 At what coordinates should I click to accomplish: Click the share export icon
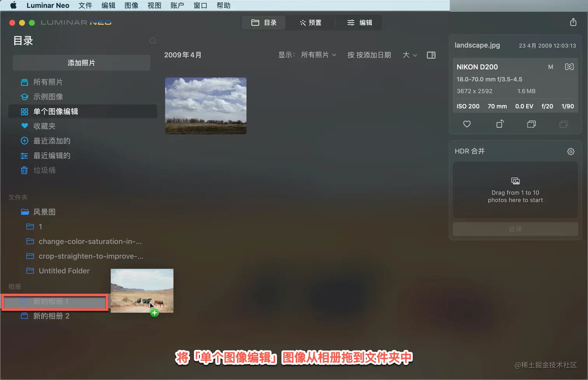[573, 22]
